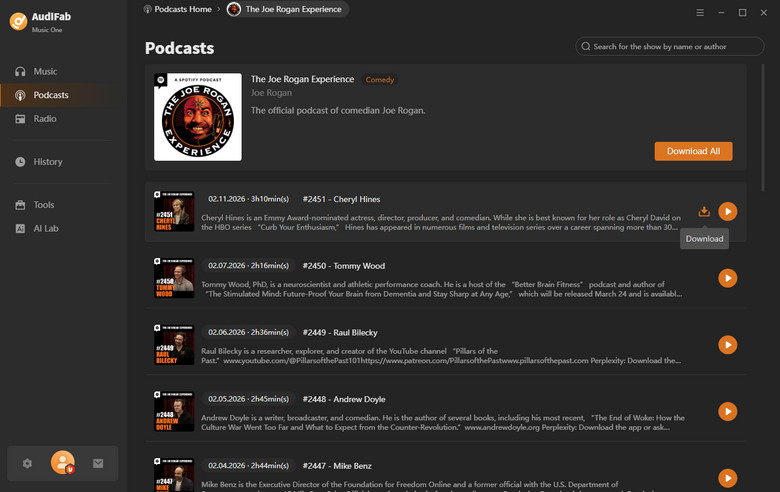Click the Tommy Wood episode description text
This screenshot has height=492, width=780.
click(442, 289)
